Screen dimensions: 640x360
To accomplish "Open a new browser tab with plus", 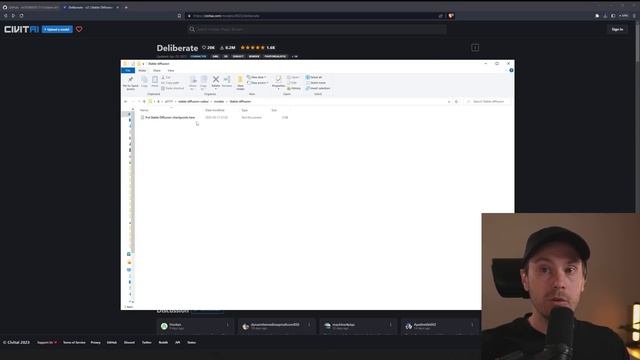I will tap(126, 7).
